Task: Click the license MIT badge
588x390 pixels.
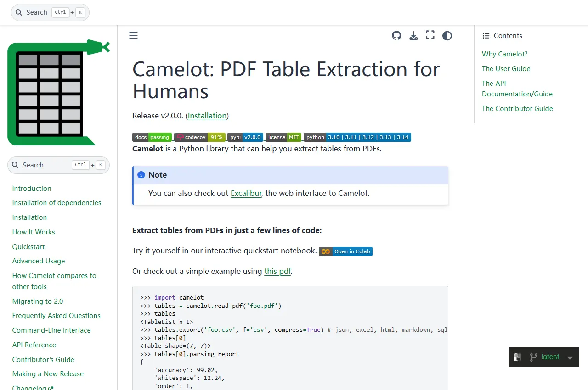Action: pos(283,137)
